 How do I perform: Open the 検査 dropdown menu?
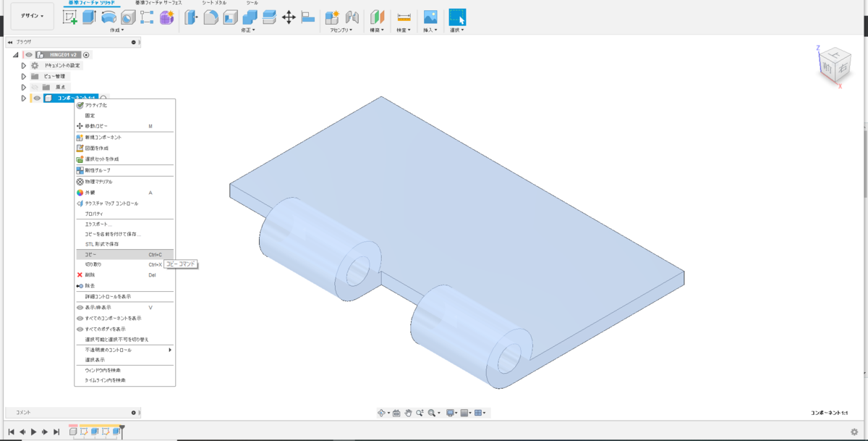pos(404,30)
